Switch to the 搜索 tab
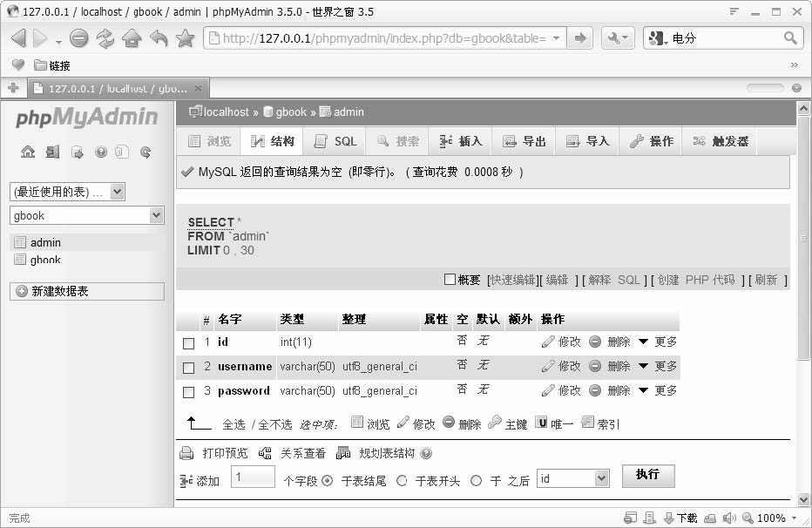This screenshot has height=528, width=812. pos(397,141)
